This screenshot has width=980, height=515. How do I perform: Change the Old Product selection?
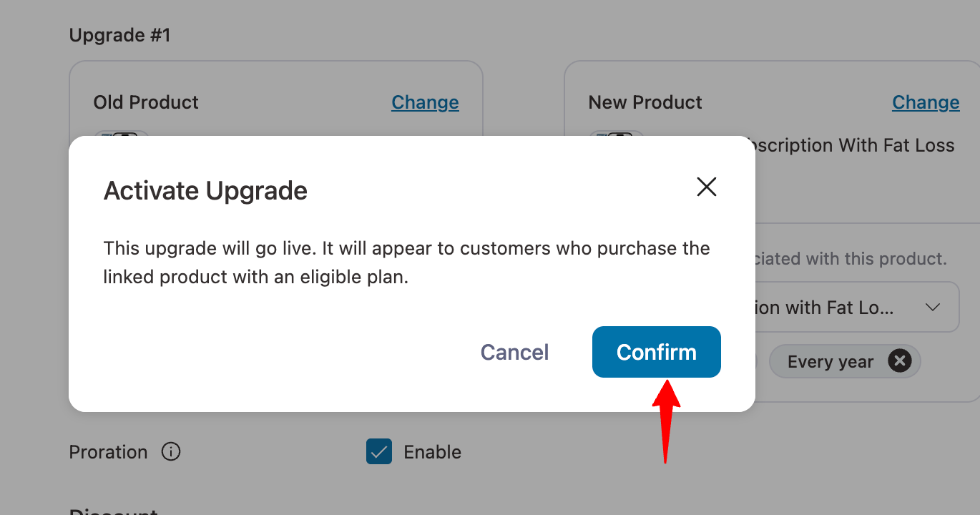pyautogui.click(x=425, y=102)
